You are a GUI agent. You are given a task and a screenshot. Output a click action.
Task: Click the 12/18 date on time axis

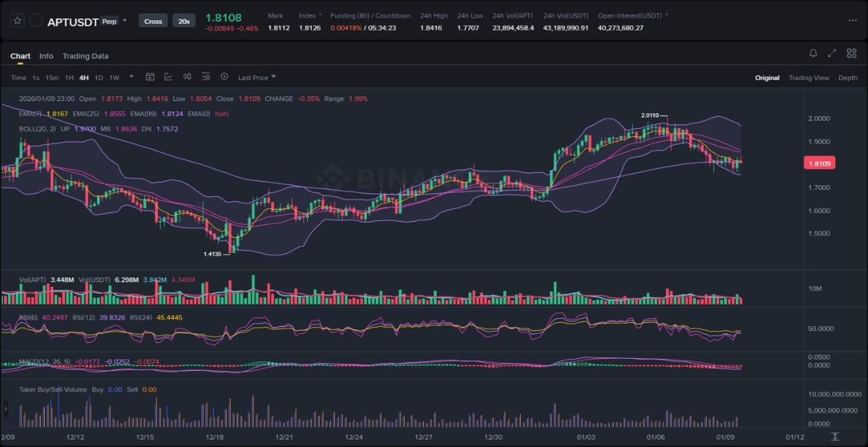(215, 437)
